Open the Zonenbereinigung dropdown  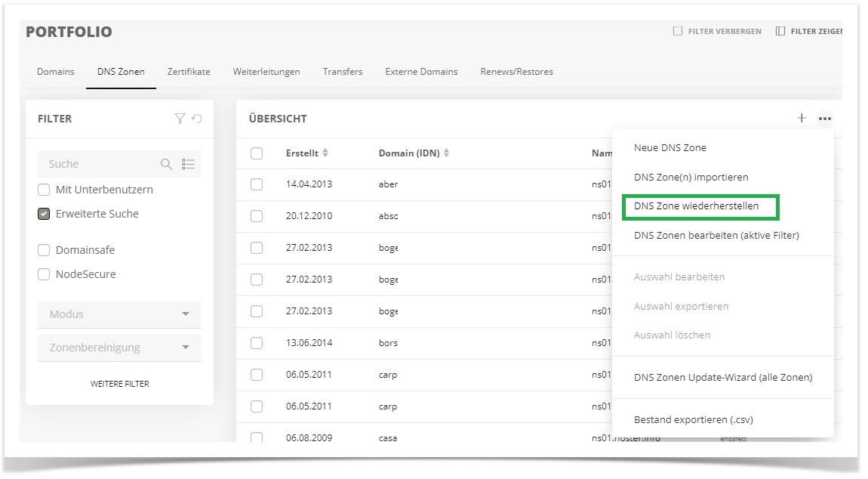119,348
